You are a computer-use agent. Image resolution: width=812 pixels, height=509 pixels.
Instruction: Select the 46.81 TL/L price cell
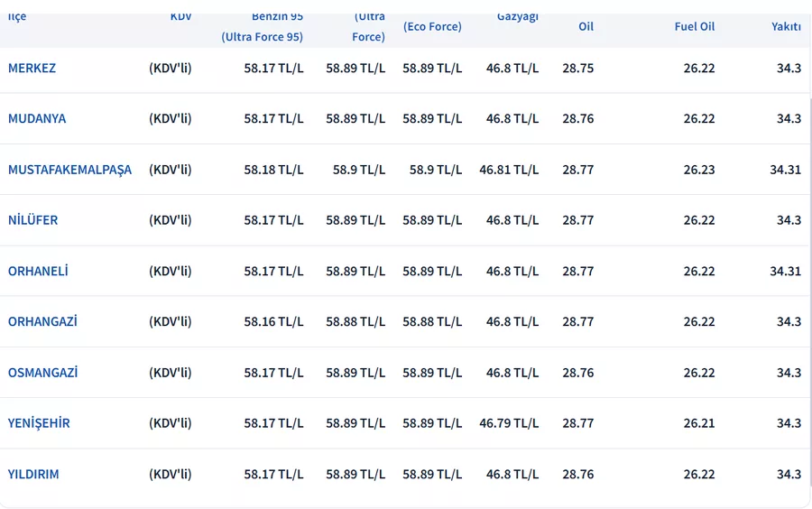[509, 170]
